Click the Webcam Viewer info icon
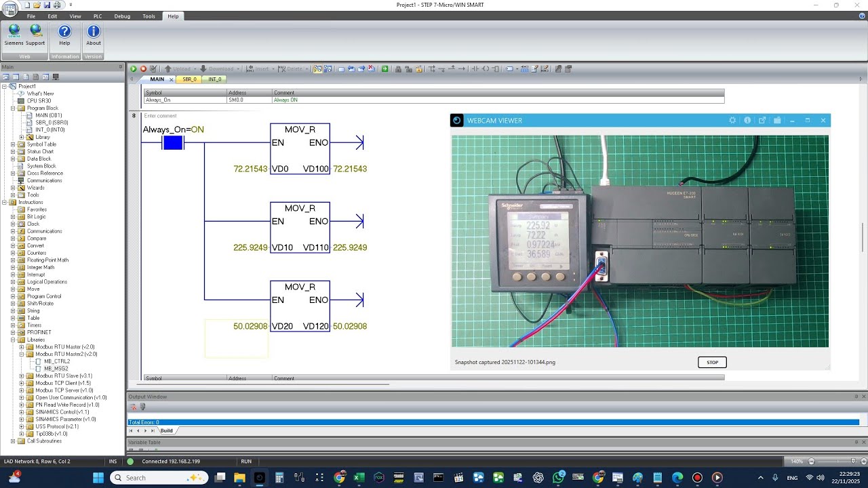Screen dimensions: 868x488 coord(747,121)
